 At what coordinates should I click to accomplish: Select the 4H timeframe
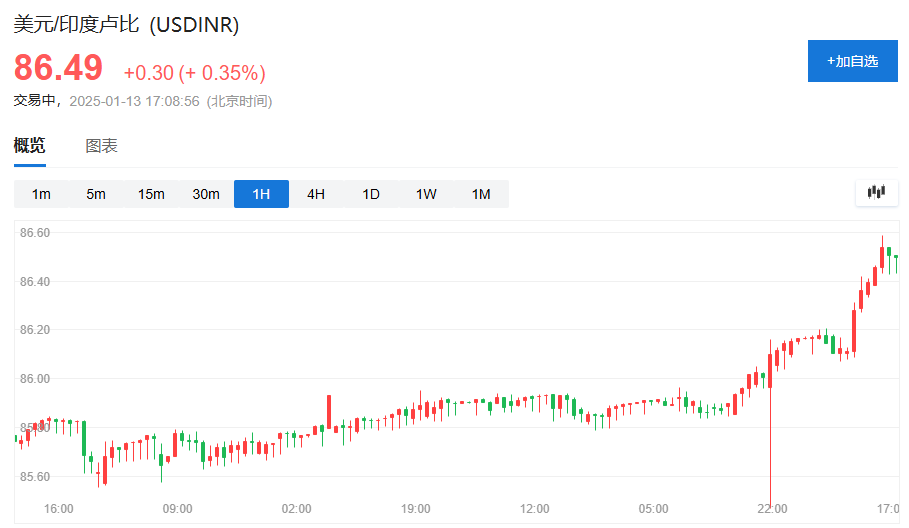coord(316,194)
